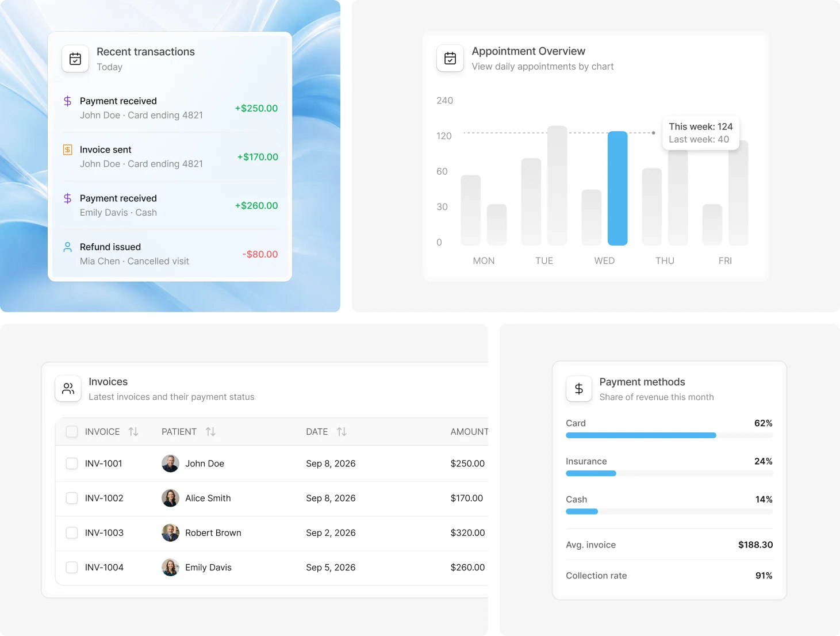This screenshot has height=636, width=840.
Task: Check the INV-1004 row checkbox
Action: 72,568
